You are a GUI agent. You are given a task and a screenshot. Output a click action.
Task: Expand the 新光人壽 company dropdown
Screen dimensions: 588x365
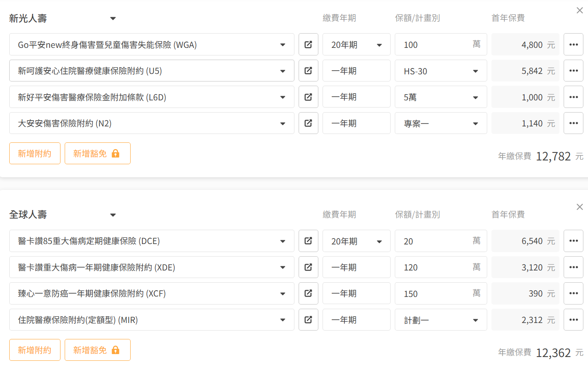113,18
